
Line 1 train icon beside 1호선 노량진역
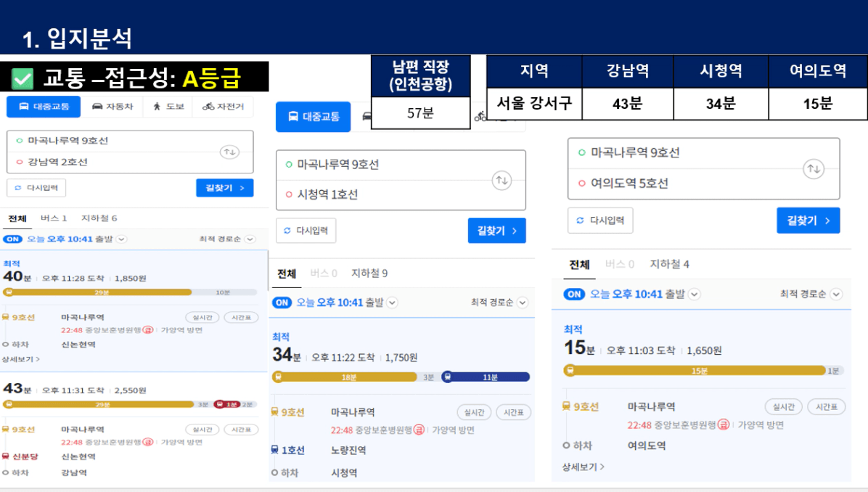(x=274, y=450)
